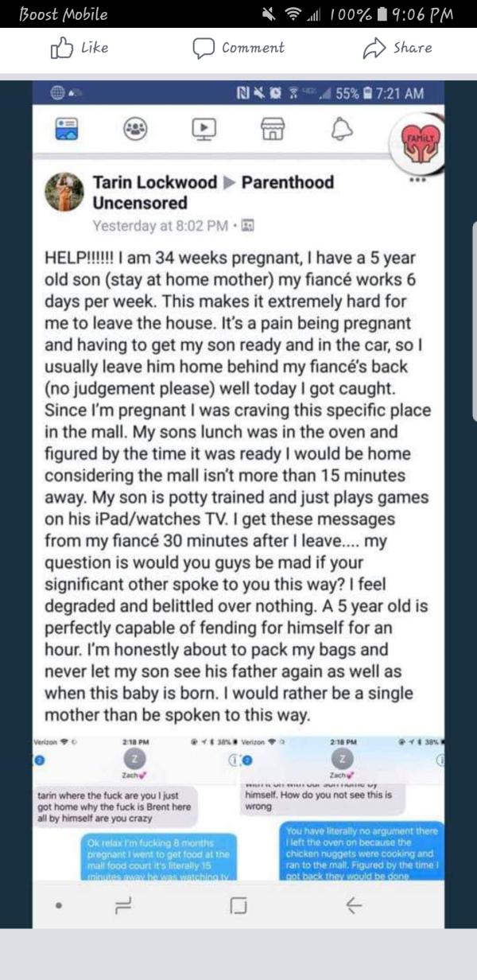
Task: Open the News Feed tab icon
Action: 67,128
